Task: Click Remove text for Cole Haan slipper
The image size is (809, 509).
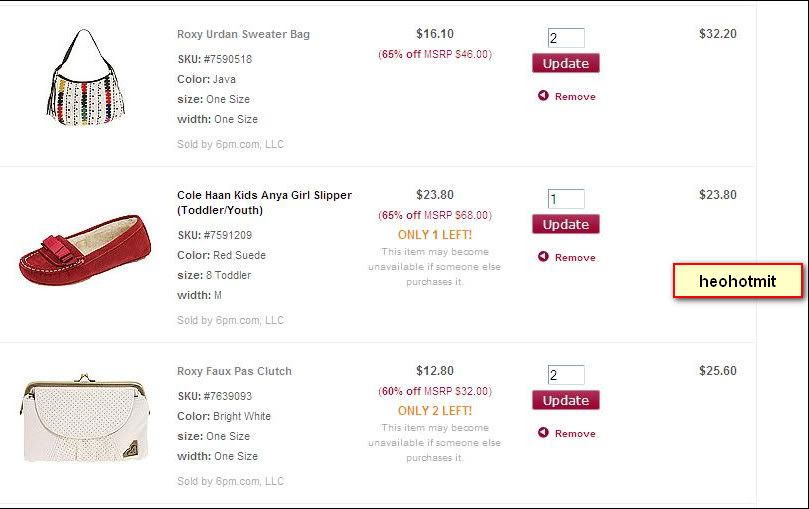Action: click(575, 258)
